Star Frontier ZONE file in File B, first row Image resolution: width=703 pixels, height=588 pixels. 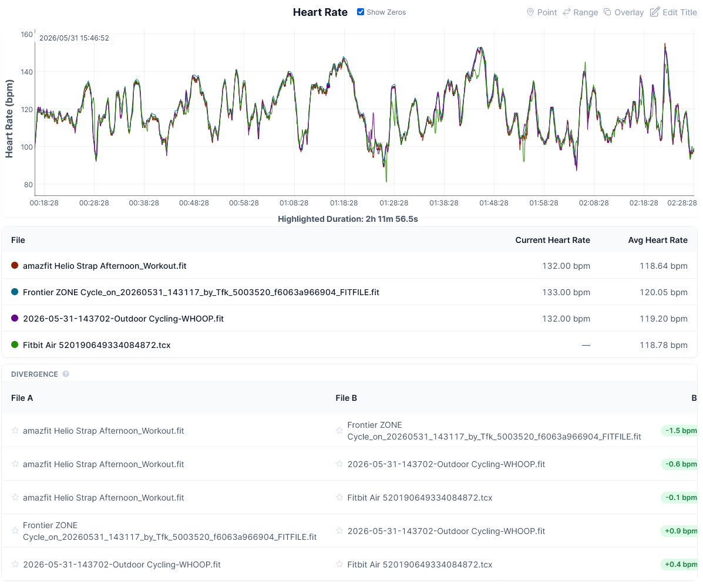(x=339, y=430)
